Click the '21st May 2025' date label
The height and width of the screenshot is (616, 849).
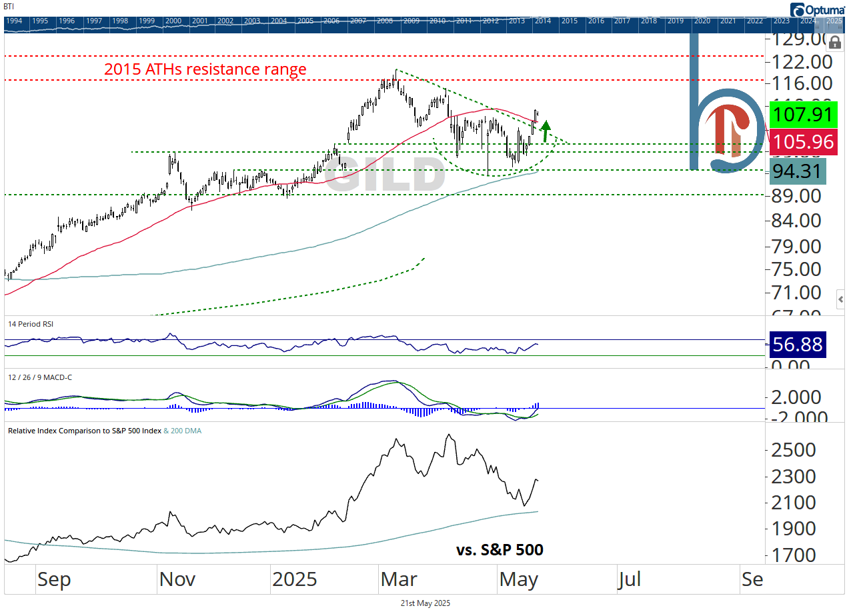[x=425, y=603]
